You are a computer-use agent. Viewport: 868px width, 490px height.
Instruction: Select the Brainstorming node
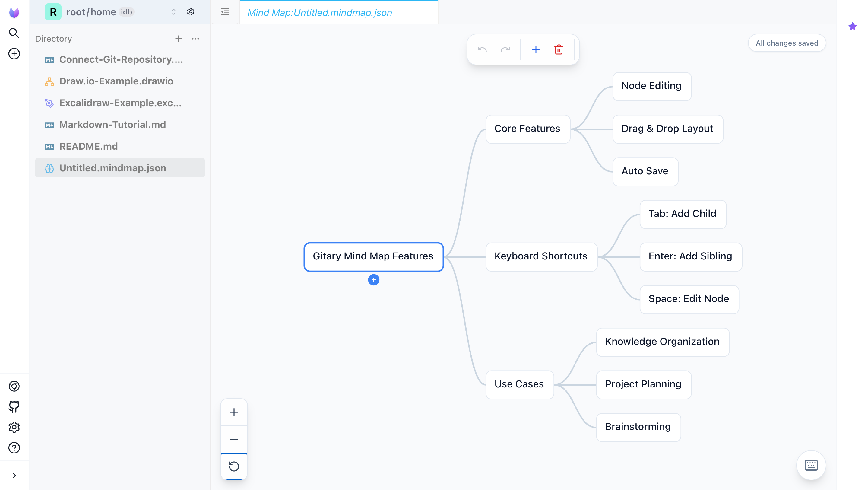tap(638, 427)
